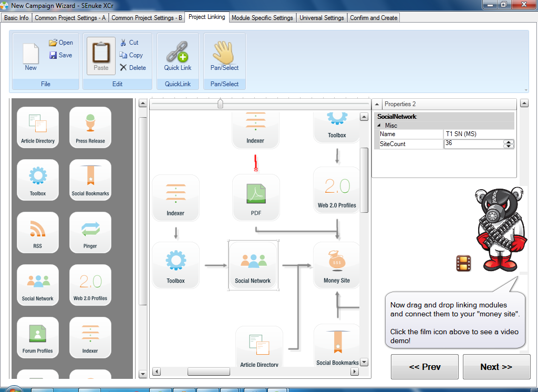Pick Social Network module from left palette
Screen dimensions: 538x392
tap(38, 285)
